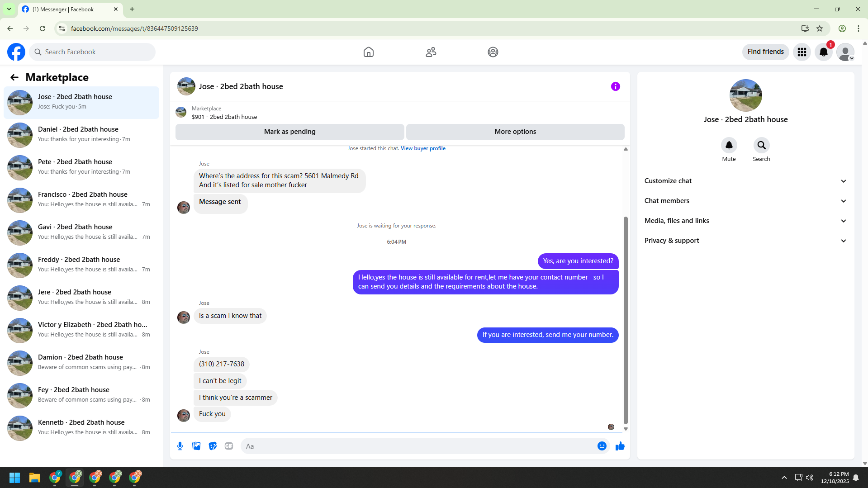Select the Messenger | Facebook browser tab
Screen dimensions: 868x488
coord(70,9)
